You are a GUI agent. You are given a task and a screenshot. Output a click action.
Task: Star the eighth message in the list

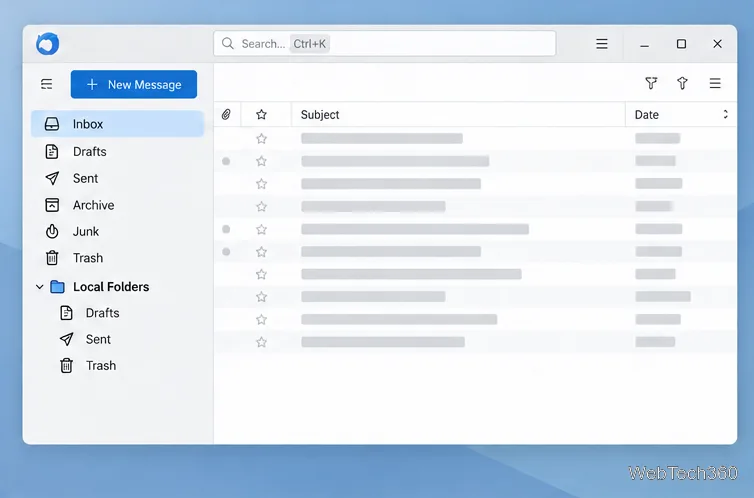click(261, 297)
